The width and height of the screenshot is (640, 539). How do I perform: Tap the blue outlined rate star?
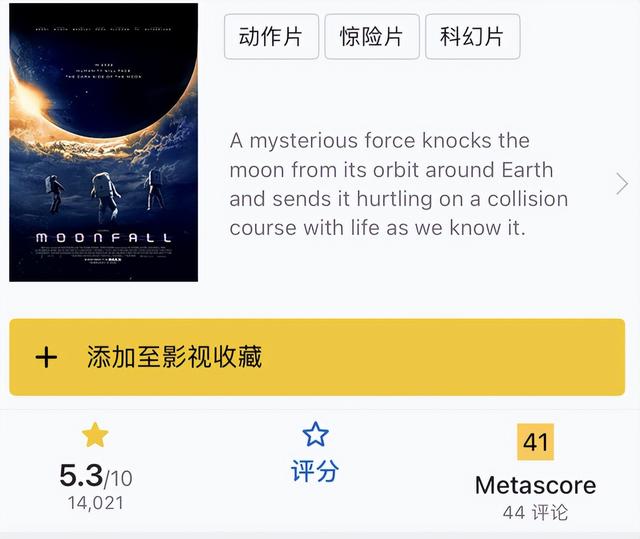pos(316,434)
